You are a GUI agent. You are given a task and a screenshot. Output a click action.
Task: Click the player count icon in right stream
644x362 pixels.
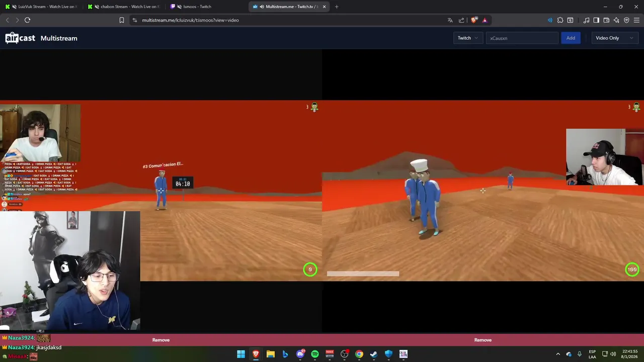click(636, 107)
